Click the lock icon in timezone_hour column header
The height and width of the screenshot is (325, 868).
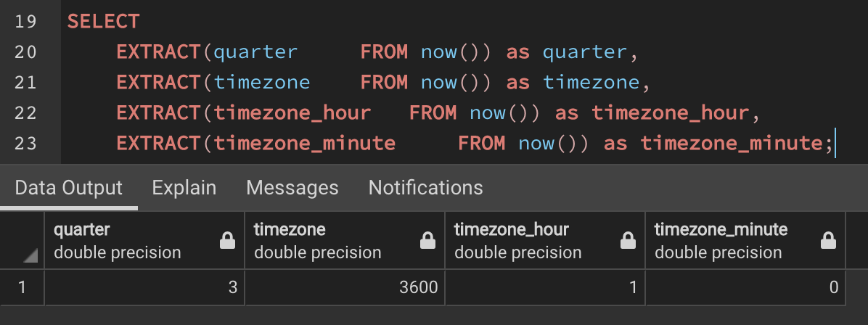628,241
